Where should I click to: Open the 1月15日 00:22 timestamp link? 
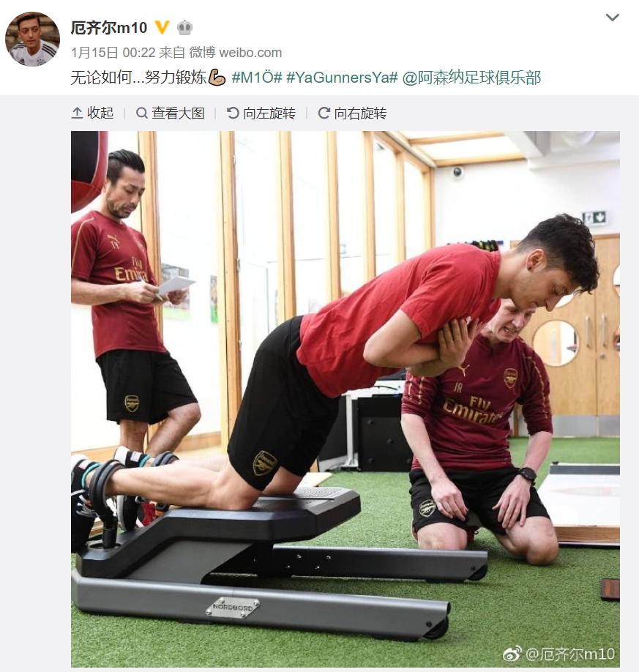[113, 53]
